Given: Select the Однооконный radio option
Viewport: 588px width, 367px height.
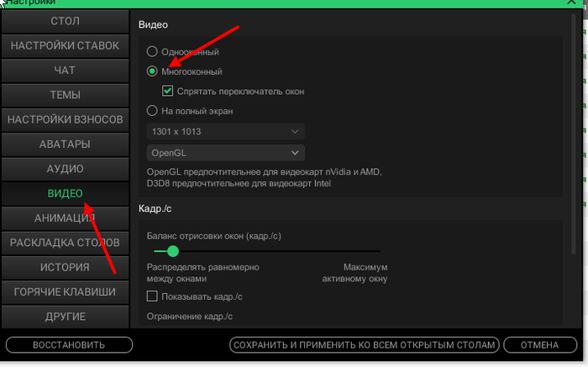Looking at the screenshot, I should click(x=152, y=51).
